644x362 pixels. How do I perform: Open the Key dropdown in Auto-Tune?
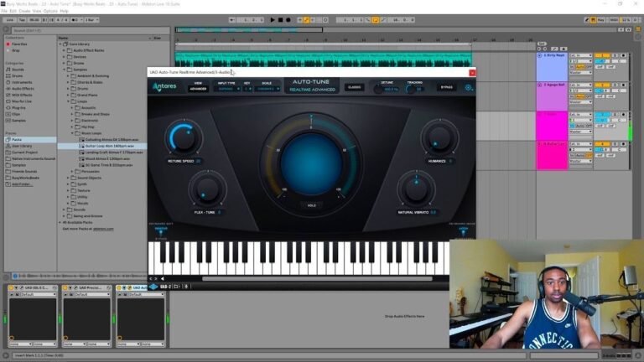247,89
